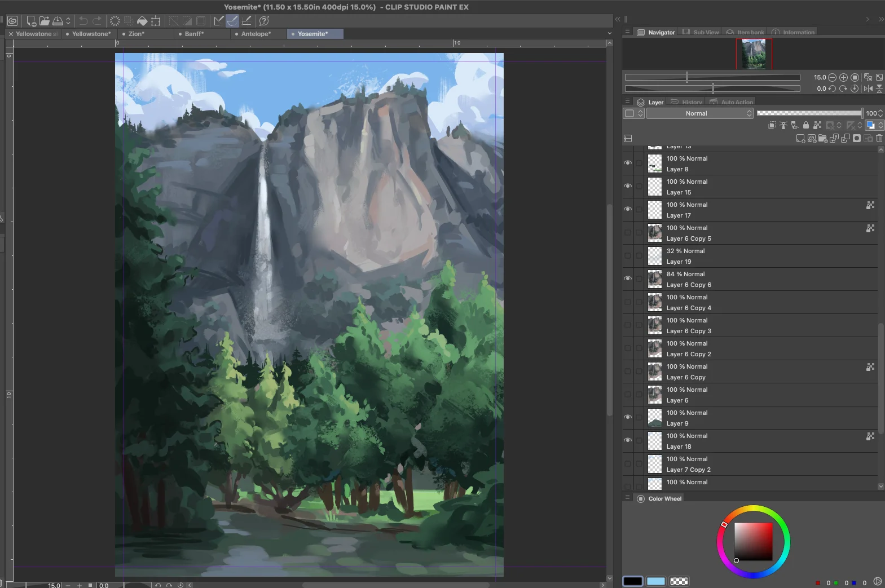
Task: Toggle the Snap to Ruler icon
Action: pyautogui.click(x=219, y=21)
